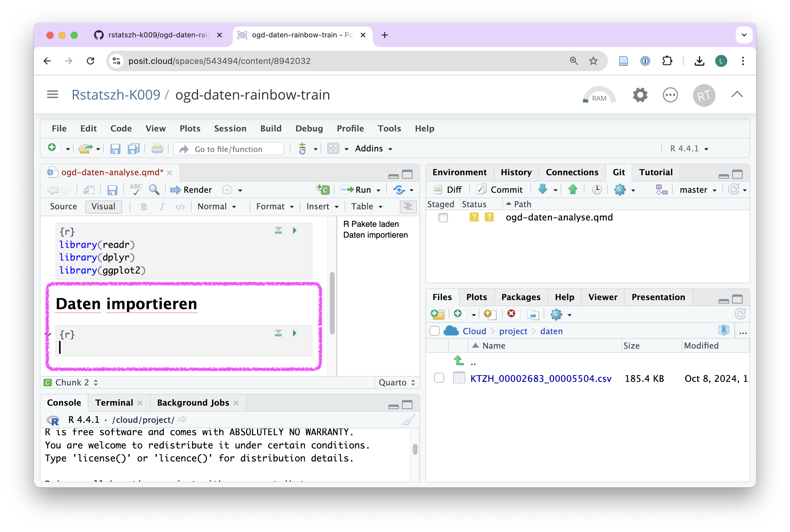Rename the selected file icon
The height and width of the screenshot is (532, 790).
(x=533, y=315)
